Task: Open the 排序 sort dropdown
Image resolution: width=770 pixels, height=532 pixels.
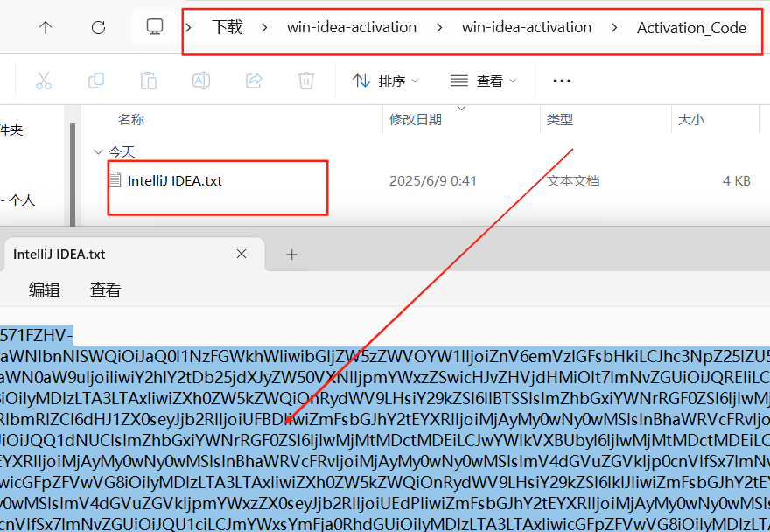Action: (385, 80)
